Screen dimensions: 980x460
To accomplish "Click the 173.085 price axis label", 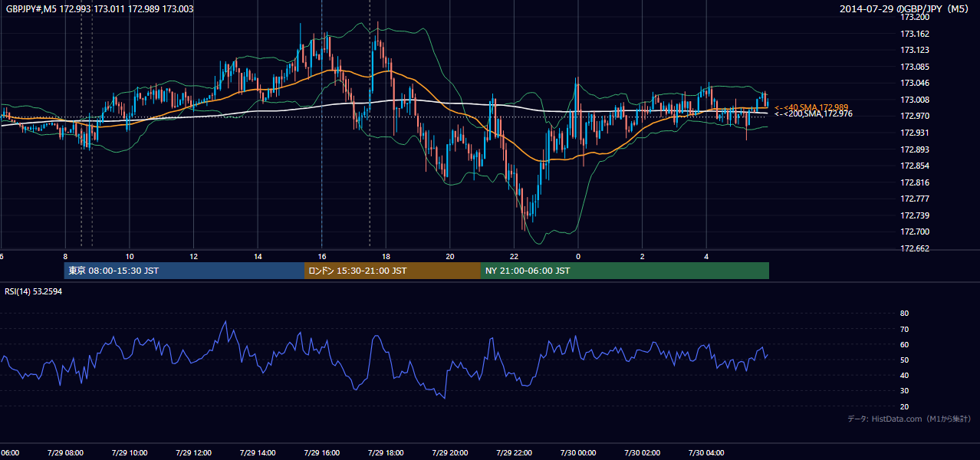I will (914, 67).
